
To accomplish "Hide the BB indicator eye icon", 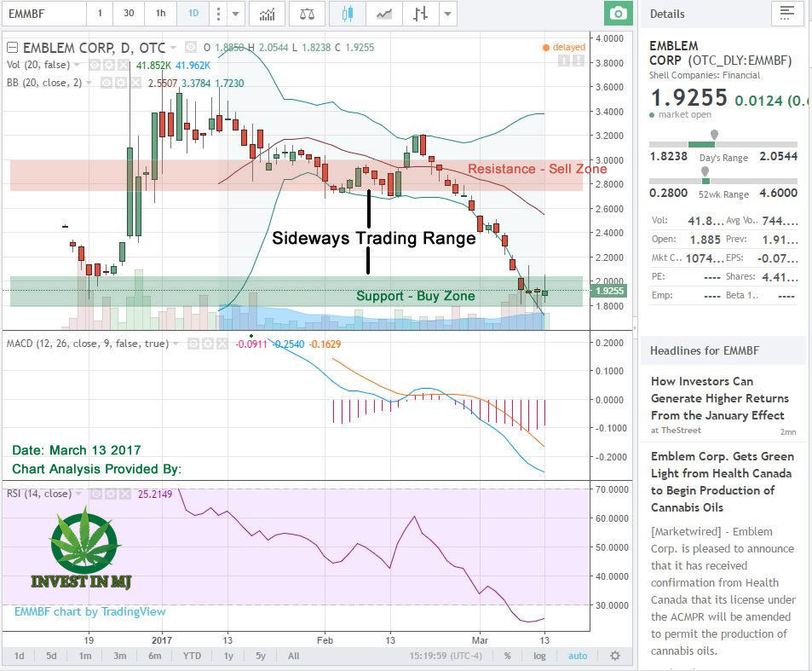I will pyautogui.click(x=107, y=83).
